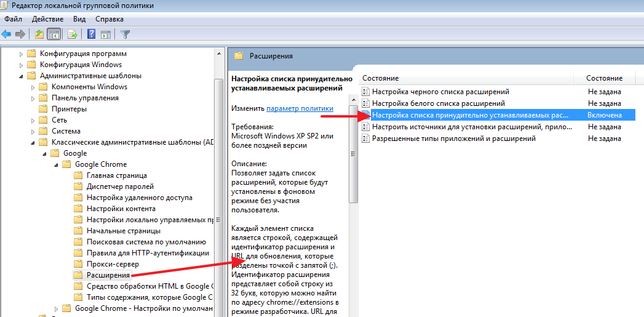644x317 pixels.
Task: Click the Расширения header folder icon
Action: (239, 57)
